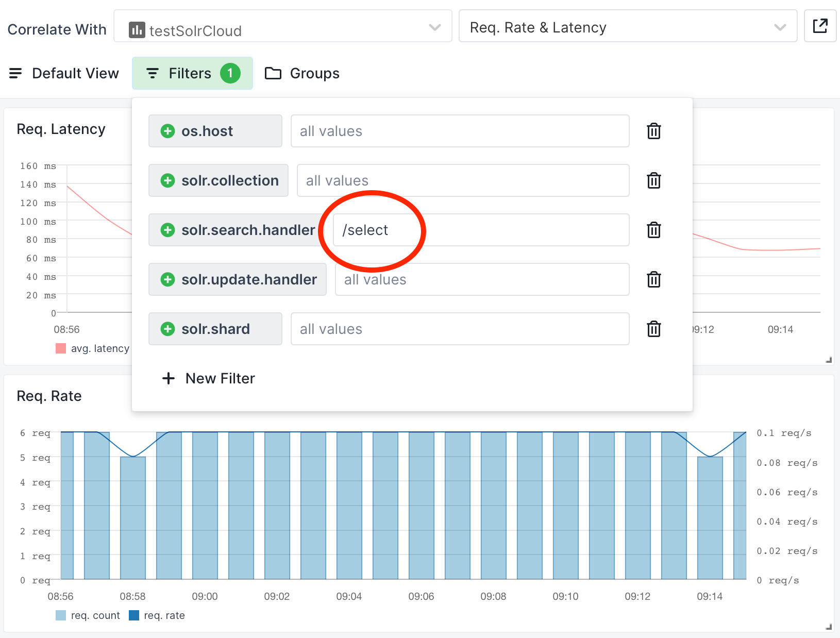Open os.host values field
The height and width of the screenshot is (638, 840).
460,131
